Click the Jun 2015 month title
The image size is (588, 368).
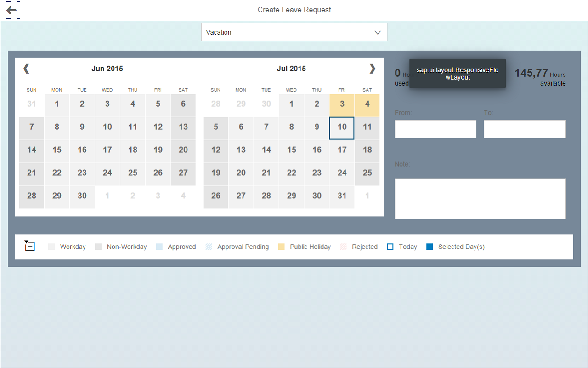tap(107, 69)
